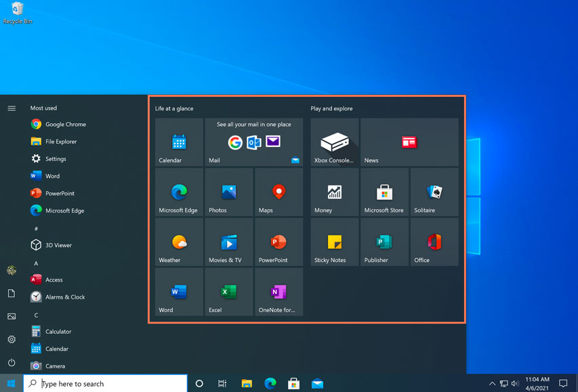Image resolution: width=578 pixels, height=392 pixels.
Task: Start Sticky Notes from its tile
Action: (334, 242)
